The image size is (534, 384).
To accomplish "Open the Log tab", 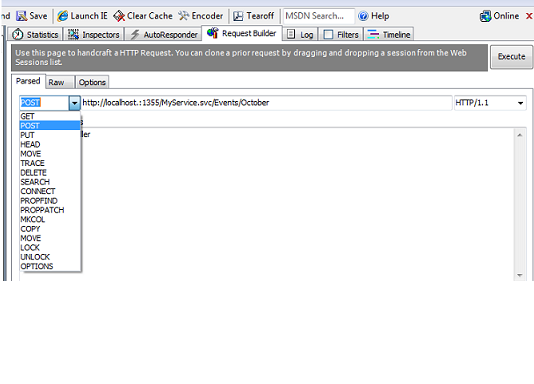I will click(x=300, y=34).
